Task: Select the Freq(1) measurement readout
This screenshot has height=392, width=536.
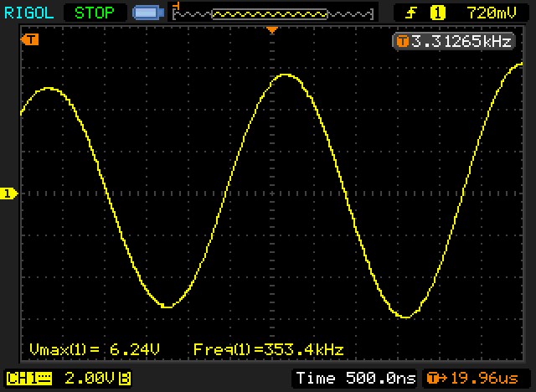Action: click(268, 349)
